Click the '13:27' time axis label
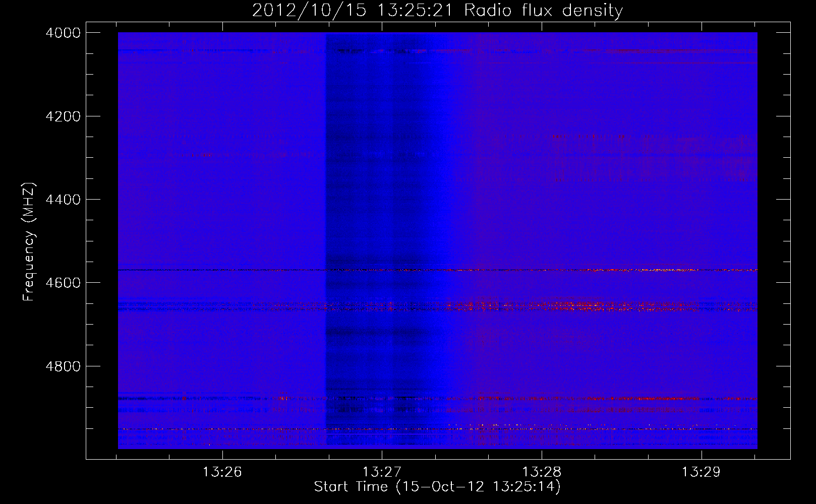Screen dimensions: 816x504 click(382, 472)
